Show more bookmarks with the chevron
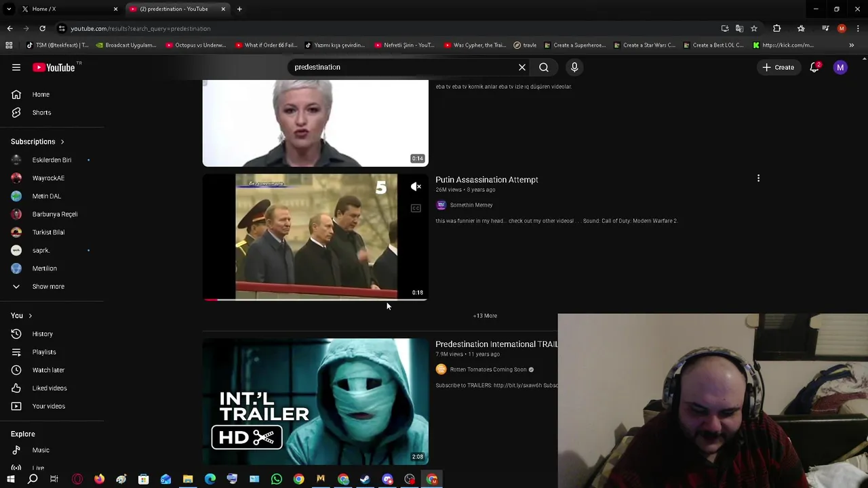This screenshot has width=868, height=488. coord(852,45)
